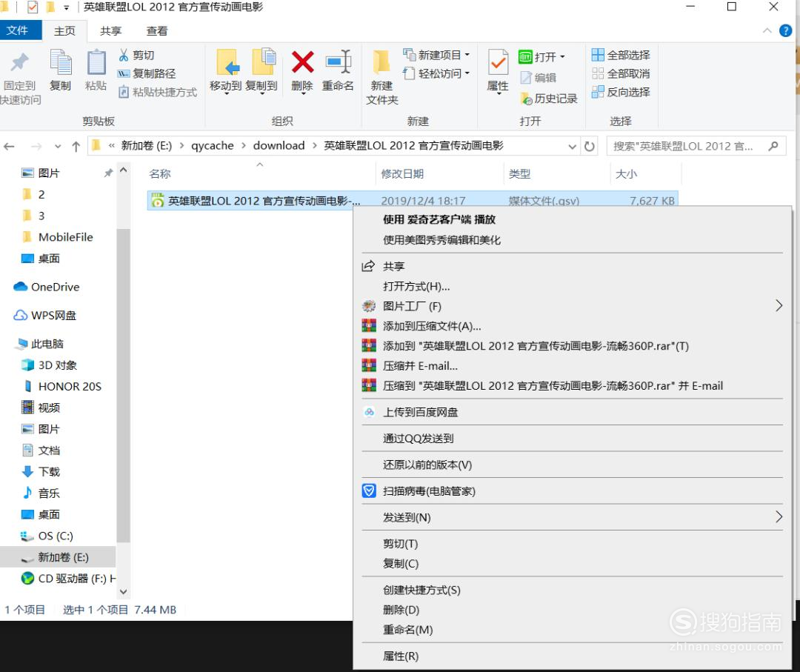Click the Copy Path button
This screenshot has height=672, width=800.
[147, 73]
